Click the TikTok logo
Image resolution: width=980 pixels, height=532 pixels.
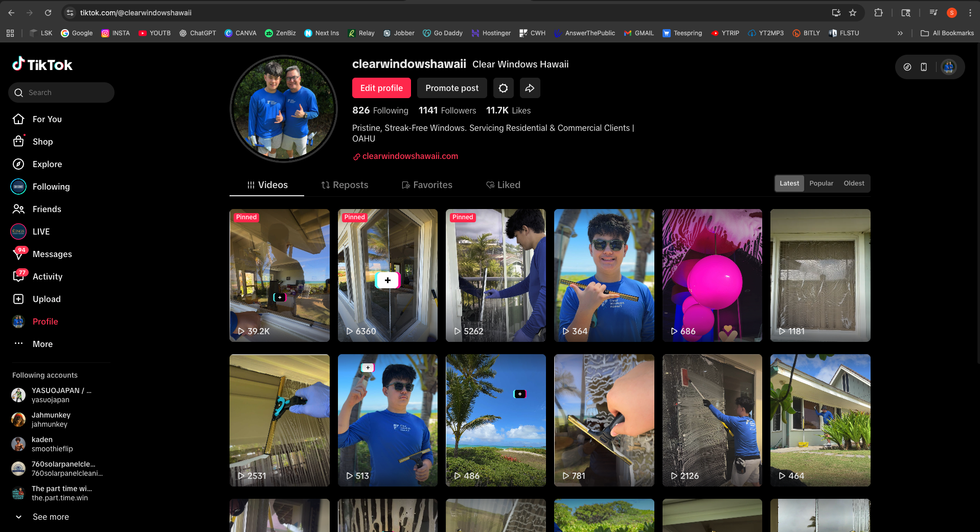(42, 64)
